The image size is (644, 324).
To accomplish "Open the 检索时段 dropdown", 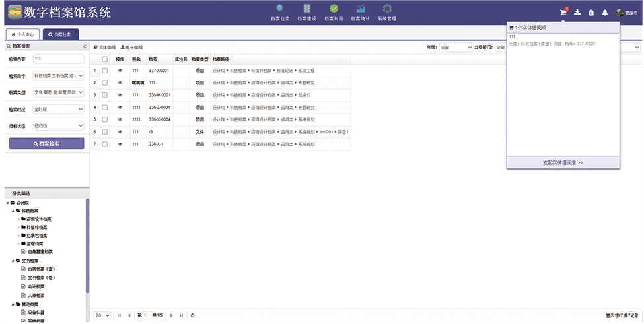I will click(x=59, y=109).
